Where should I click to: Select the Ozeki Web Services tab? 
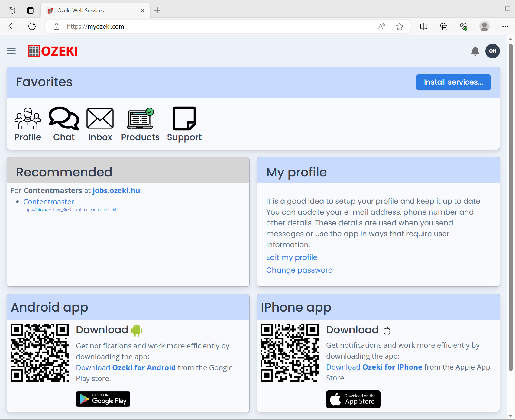(x=95, y=10)
